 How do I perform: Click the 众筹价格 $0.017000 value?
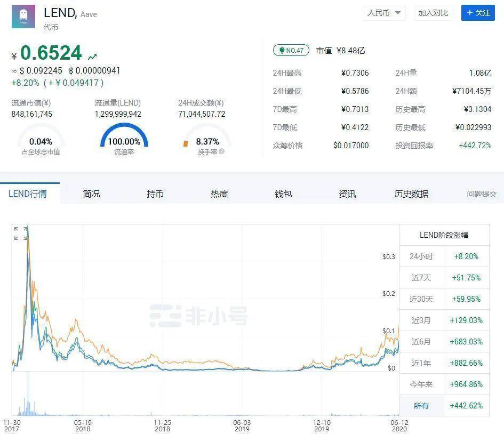351,146
